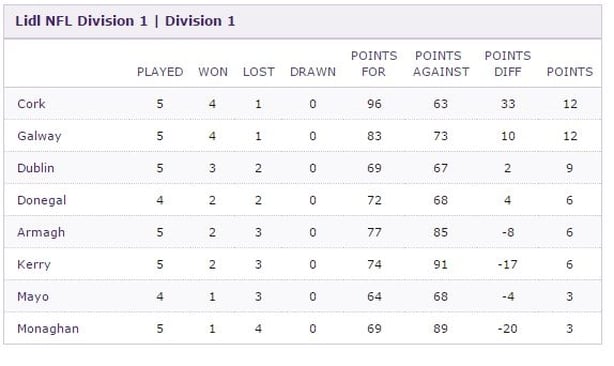Open the Mayo team name
614x366 pixels.
coord(33,297)
